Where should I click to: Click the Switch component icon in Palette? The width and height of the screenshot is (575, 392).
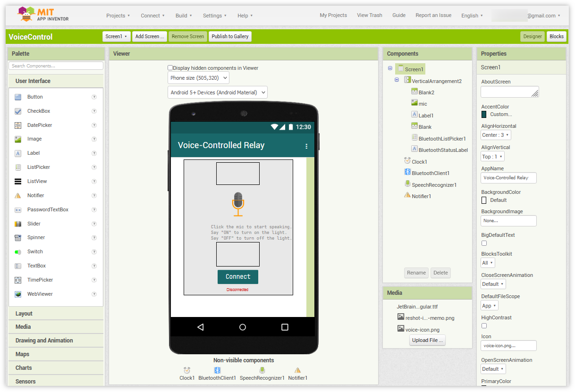pos(18,252)
